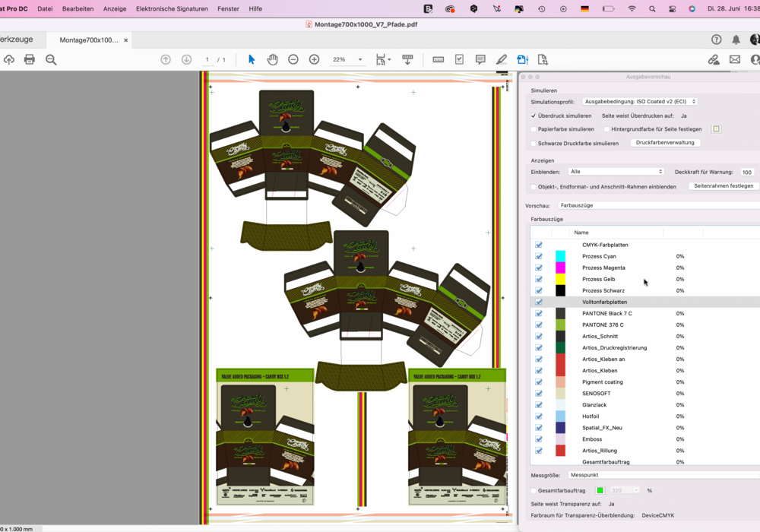760x532 pixels.
Task: Open the Einblenden dropdown set to Alle
Action: coord(616,172)
